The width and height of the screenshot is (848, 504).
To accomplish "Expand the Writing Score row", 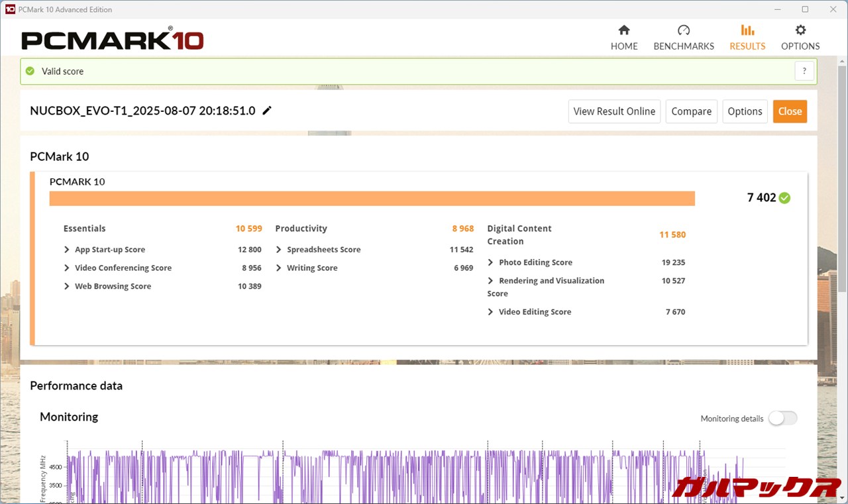I will [279, 268].
